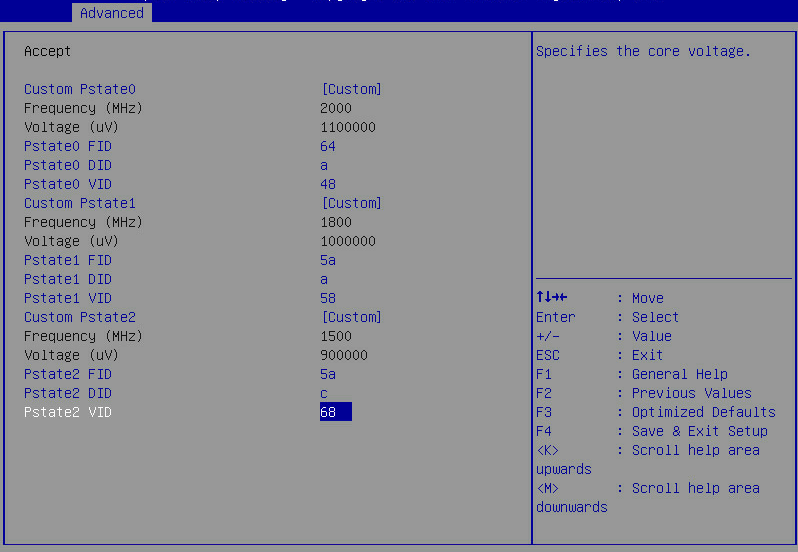Edit Pstate2 DID value c
The height and width of the screenshot is (552, 798).
324,393
